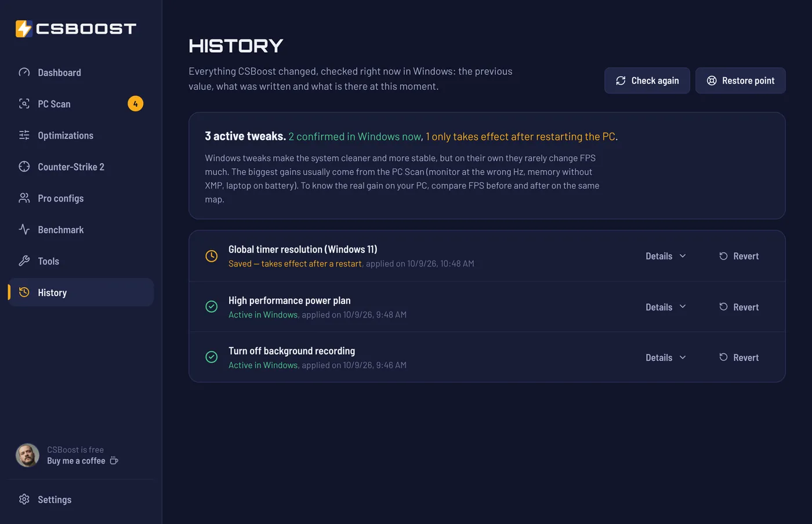This screenshot has width=812, height=524.
Task: Click the Counter-Strike 2 crosshair icon
Action: (x=24, y=167)
